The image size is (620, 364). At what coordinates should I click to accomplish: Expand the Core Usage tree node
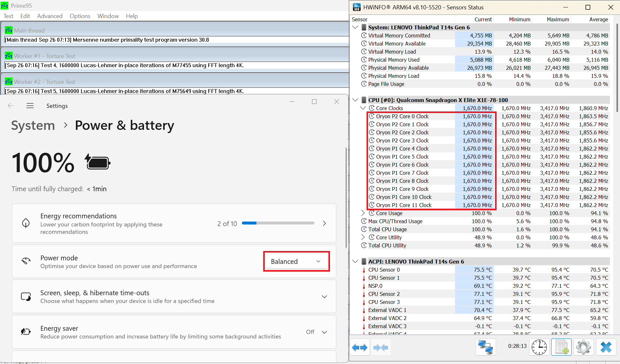point(363,213)
